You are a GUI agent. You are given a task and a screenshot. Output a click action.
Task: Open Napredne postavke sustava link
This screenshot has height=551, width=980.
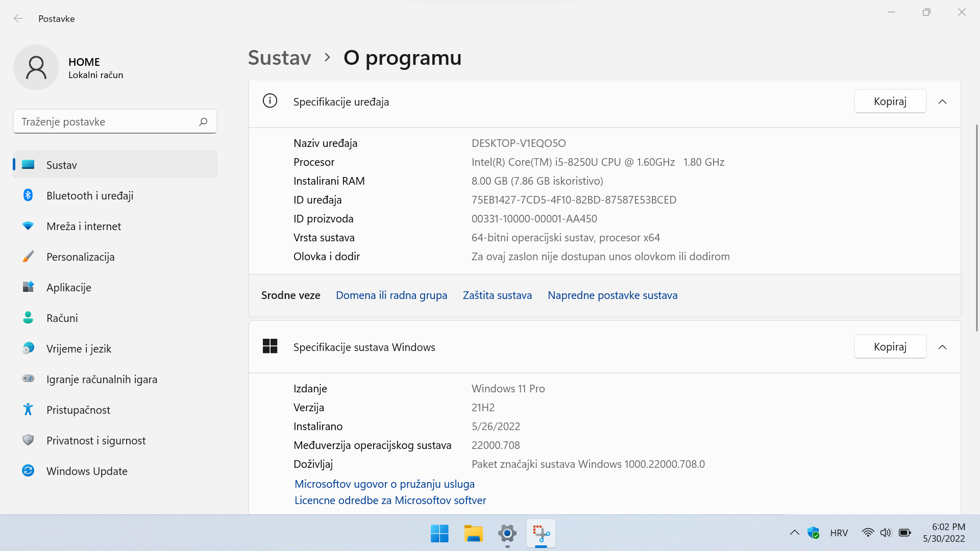(x=612, y=295)
